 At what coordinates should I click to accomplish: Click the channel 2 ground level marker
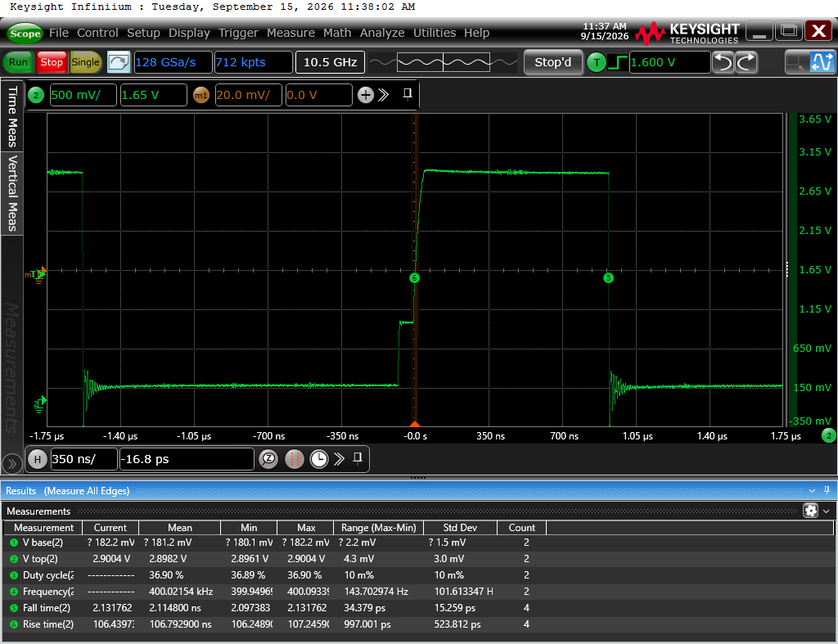[39, 403]
